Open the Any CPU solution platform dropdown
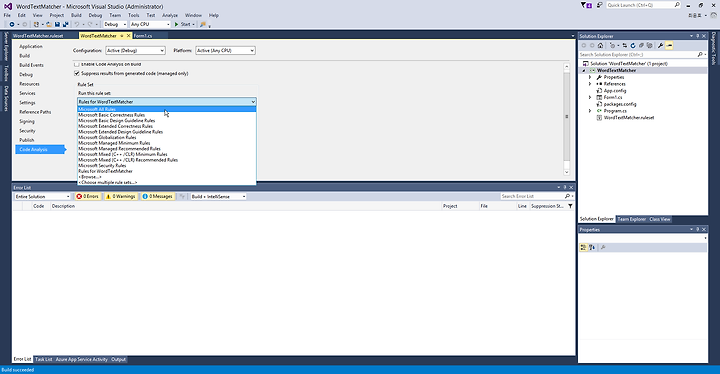Viewport: 720px width, 374px height. point(150,24)
